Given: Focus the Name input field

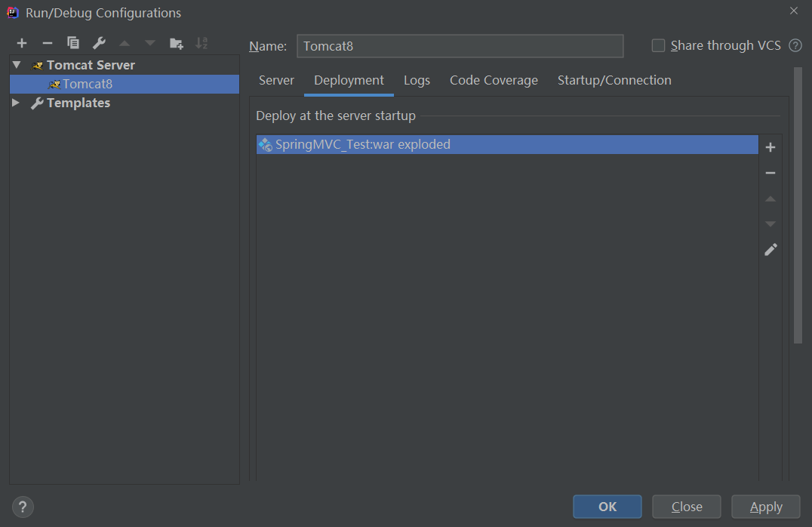Looking at the screenshot, I should coord(460,46).
